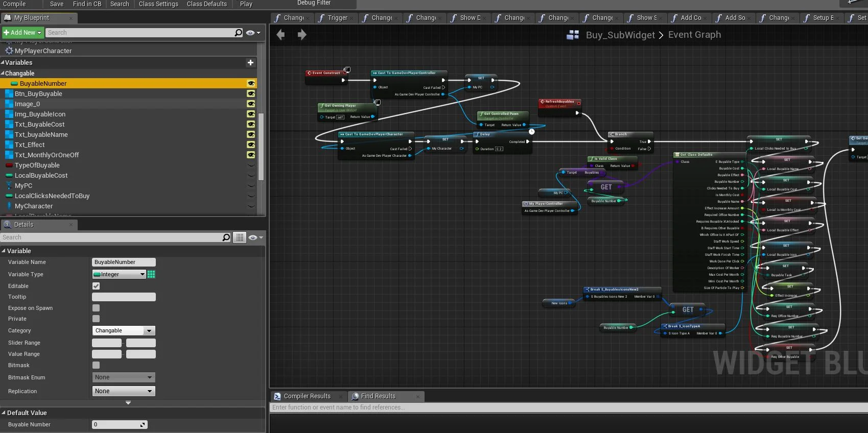The image size is (868, 433).
Task: Click the blueprint icon before Buy_SubWidget breadcrumb
Action: coord(573,35)
